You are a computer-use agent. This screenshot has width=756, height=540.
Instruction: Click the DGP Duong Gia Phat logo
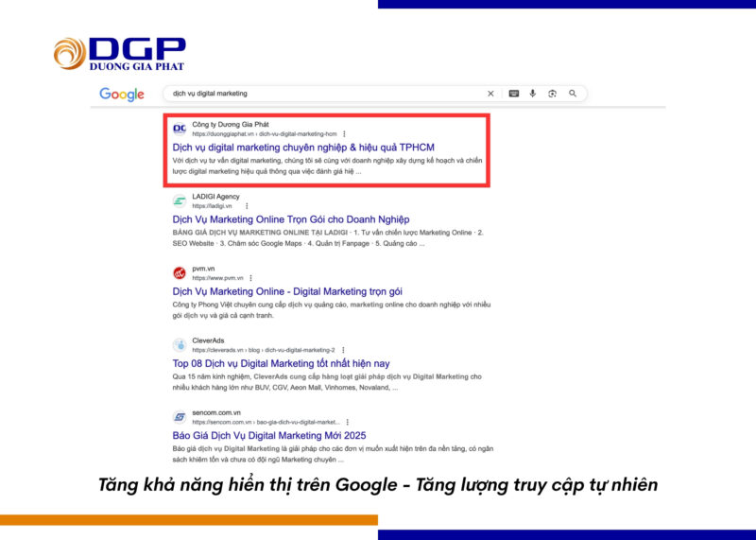(x=120, y=54)
